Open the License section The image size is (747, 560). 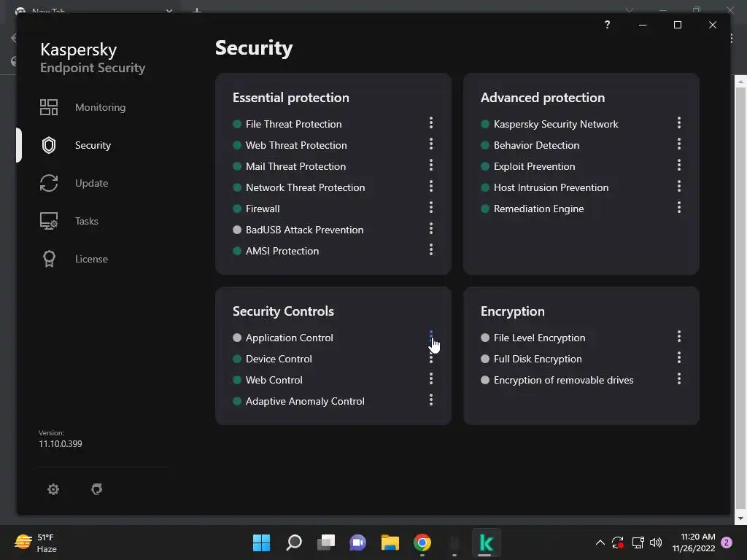pyautogui.click(x=91, y=259)
